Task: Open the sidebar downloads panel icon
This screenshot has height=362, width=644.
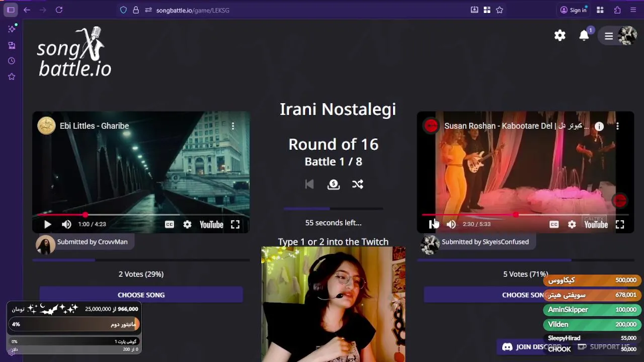Action: pos(12,45)
